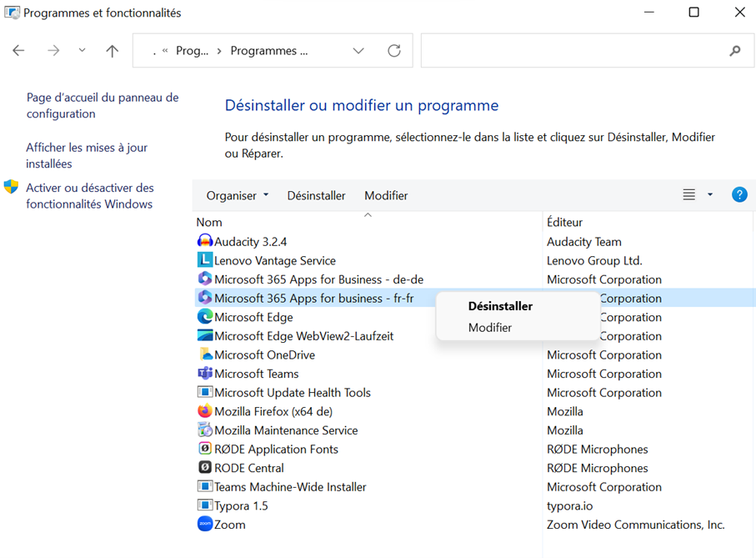
Task: Select the Typora 1.5 entry
Action: pos(241,505)
